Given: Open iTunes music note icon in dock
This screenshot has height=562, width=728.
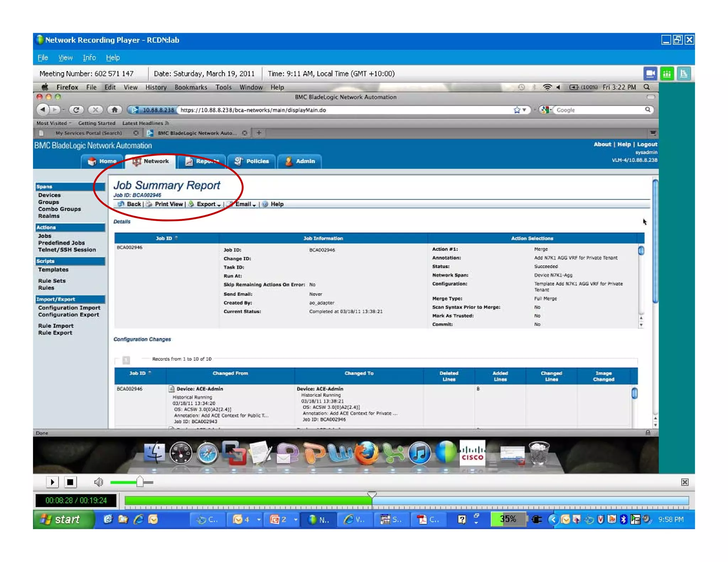Looking at the screenshot, I should point(419,453).
